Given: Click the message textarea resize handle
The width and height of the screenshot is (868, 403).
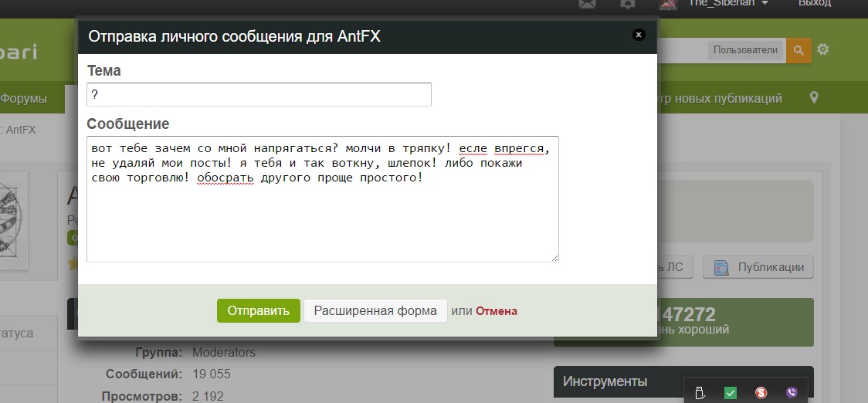Looking at the screenshot, I should (554, 258).
